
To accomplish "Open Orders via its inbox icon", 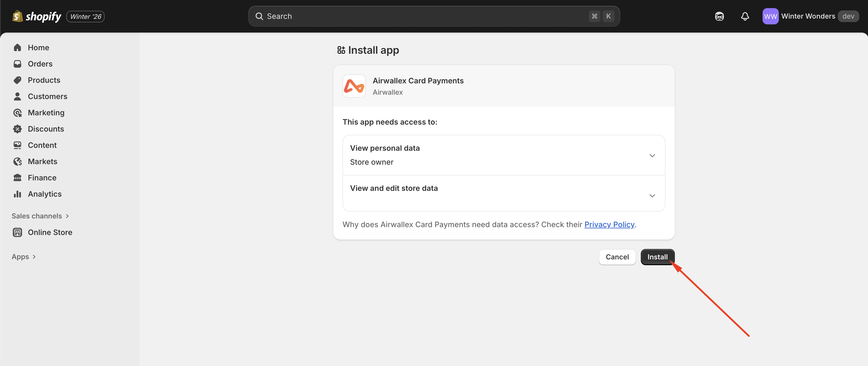I will coord(17,64).
